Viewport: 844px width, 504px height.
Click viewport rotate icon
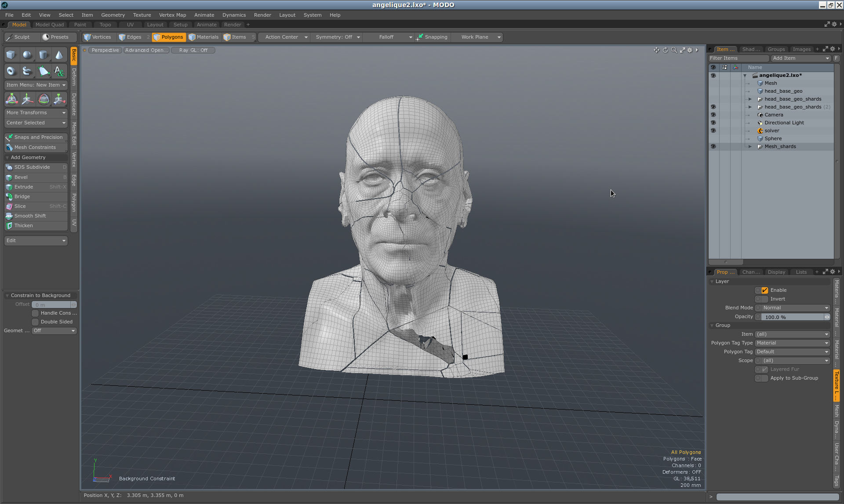click(665, 50)
